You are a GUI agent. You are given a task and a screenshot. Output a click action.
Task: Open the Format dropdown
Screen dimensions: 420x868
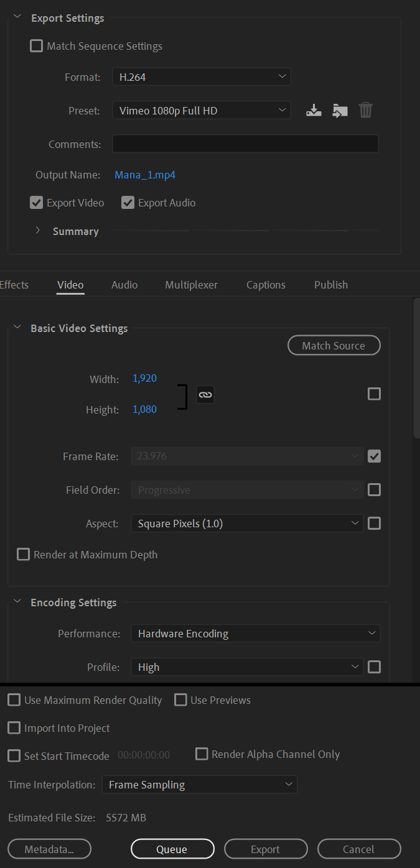point(201,76)
